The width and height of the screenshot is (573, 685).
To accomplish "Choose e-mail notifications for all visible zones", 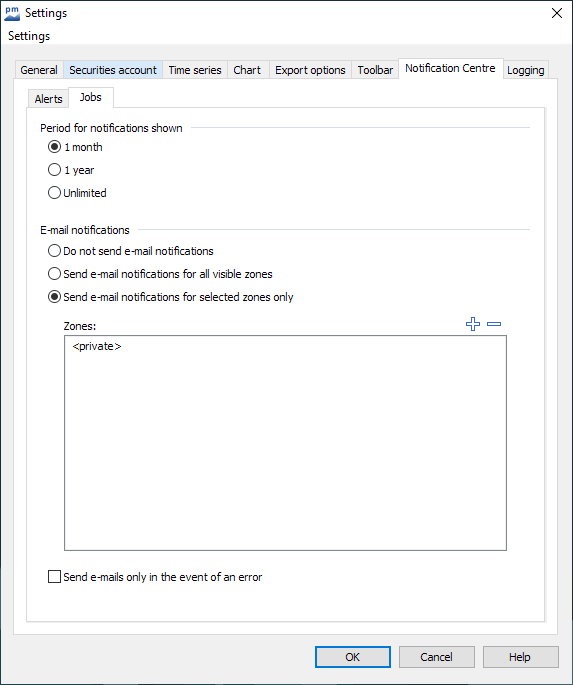I will pyautogui.click(x=54, y=274).
